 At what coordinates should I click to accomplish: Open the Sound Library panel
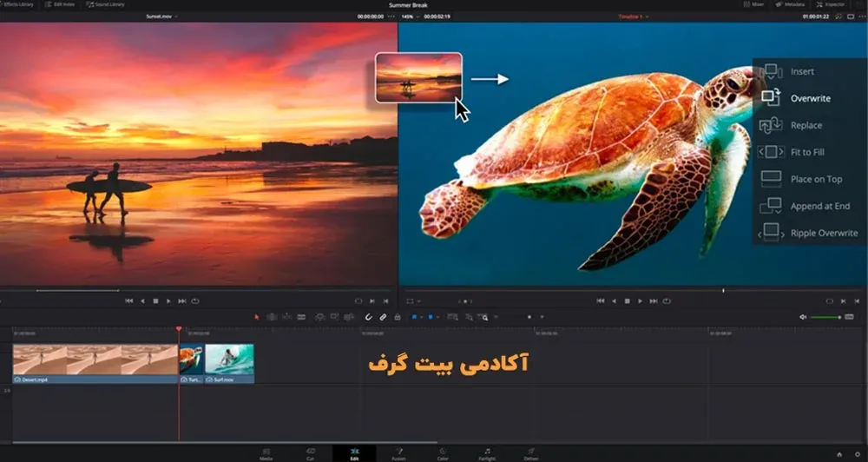click(105, 4)
